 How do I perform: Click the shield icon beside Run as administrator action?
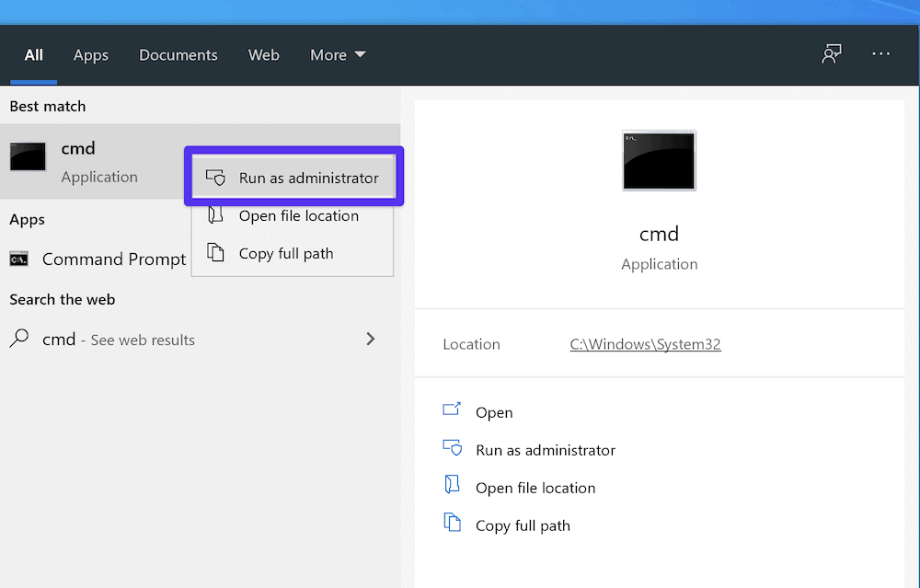pyautogui.click(x=452, y=449)
